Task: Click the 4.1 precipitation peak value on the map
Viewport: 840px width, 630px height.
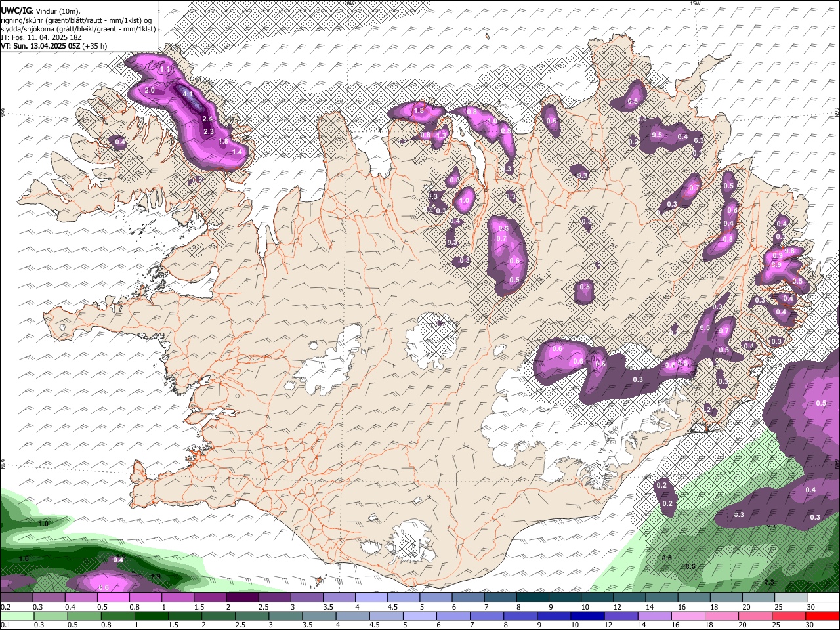Action: point(188,94)
